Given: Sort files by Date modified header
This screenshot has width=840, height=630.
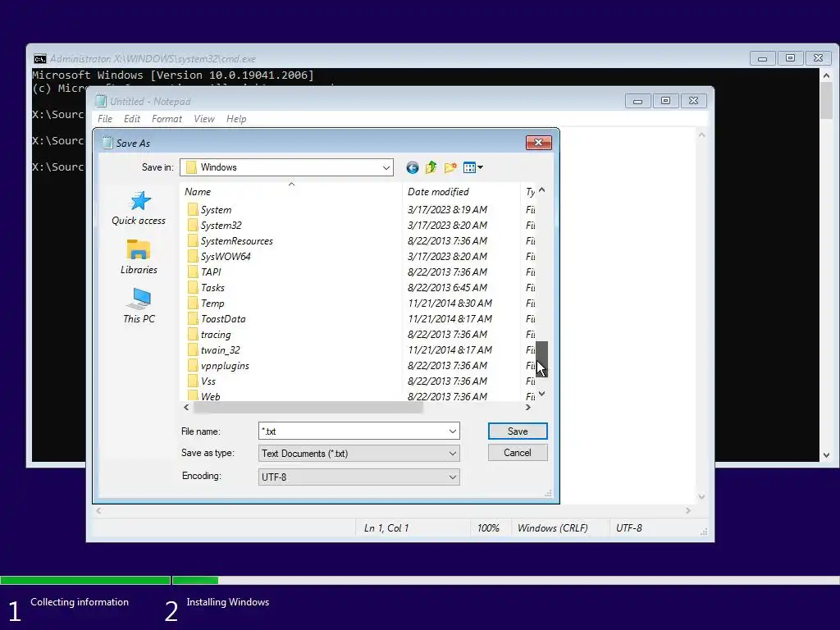Looking at the screenshot, I should click(x=461, y=192).
